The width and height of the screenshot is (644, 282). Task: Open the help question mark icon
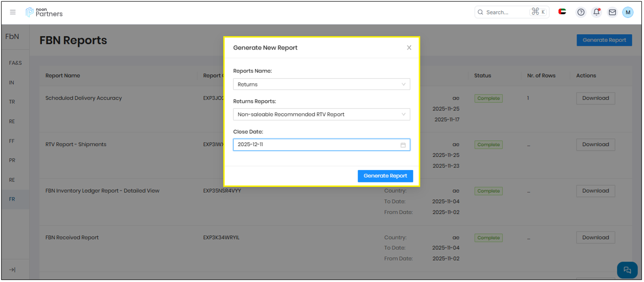point(581,12)
